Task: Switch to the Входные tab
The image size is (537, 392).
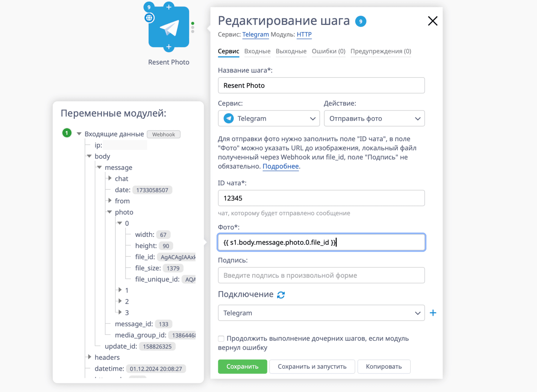Action: point(257,51)
